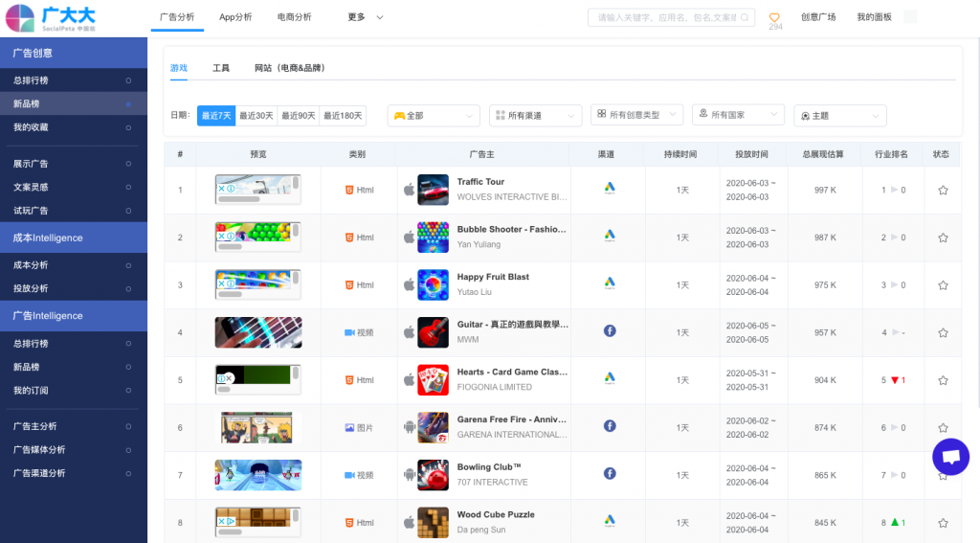Click the SocialPeta logo icon

click(x=19, y=18)
